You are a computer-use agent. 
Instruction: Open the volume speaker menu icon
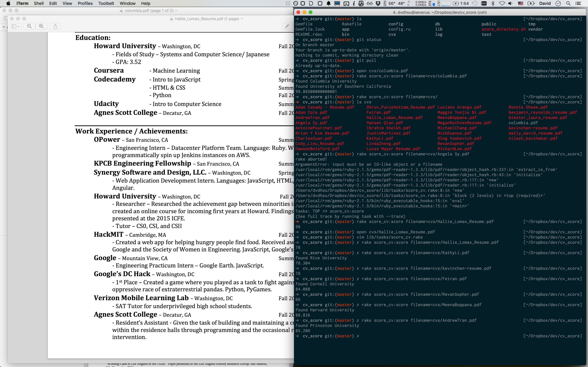point(511,3)
